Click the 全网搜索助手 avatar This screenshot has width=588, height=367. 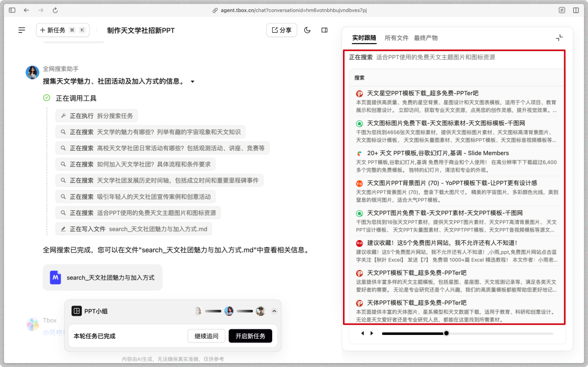pyautogui.click(x=32, y=72)
